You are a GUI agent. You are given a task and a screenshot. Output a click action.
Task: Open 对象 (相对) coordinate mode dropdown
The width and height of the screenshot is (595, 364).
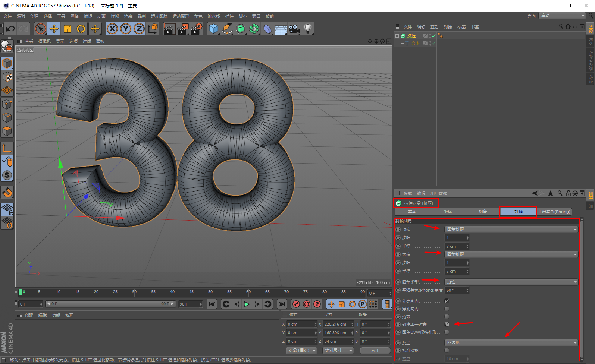pyautogui.click(x=301, y=350)
